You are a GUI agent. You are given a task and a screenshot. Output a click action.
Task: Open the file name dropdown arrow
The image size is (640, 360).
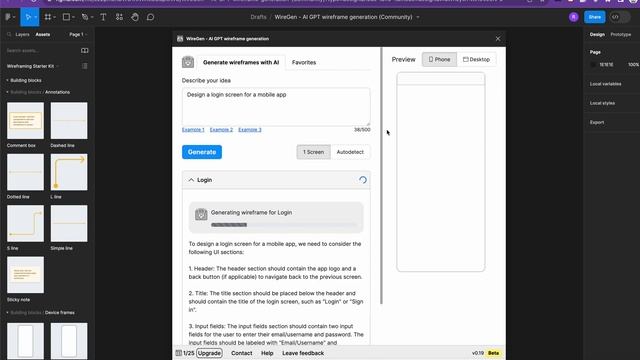418,17
